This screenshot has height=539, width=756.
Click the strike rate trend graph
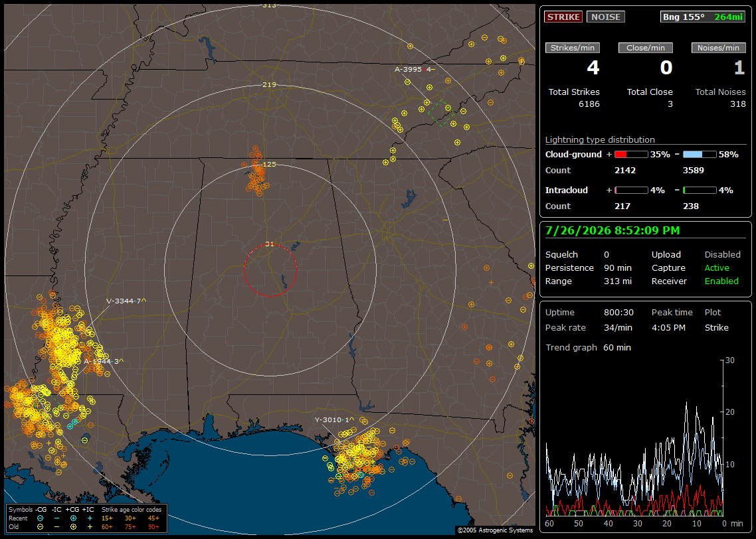pos(634,438)
